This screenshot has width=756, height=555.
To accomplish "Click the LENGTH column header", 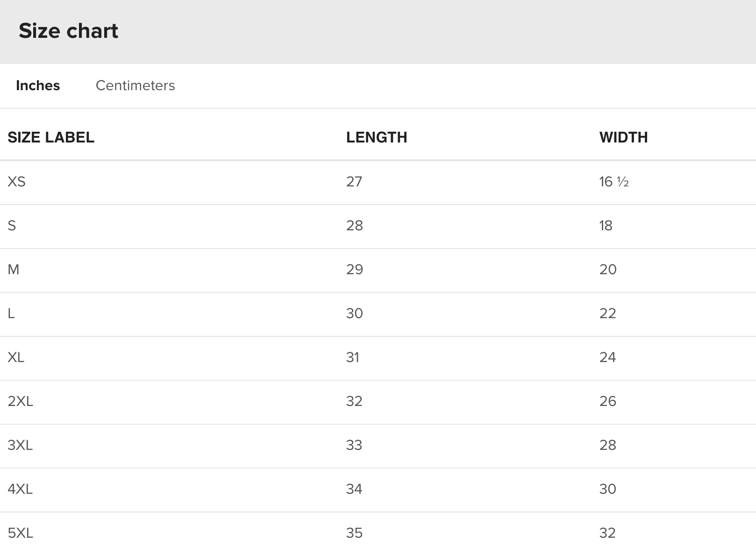I will click(x=377, y=137).
